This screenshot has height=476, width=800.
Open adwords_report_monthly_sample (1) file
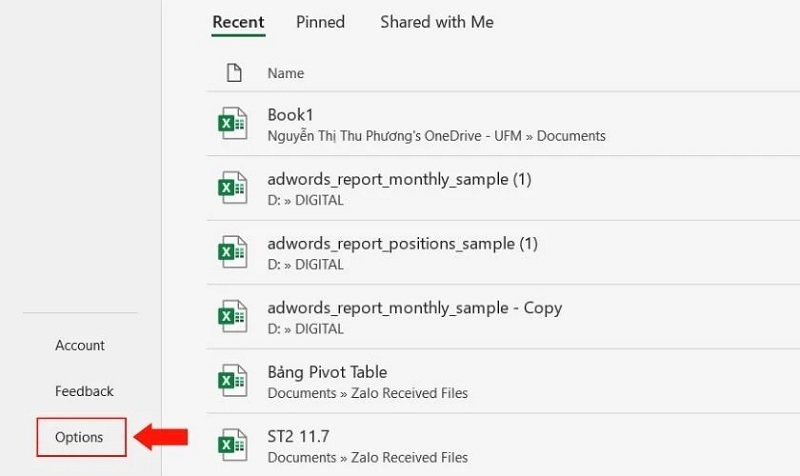click(x=399, y=180)
